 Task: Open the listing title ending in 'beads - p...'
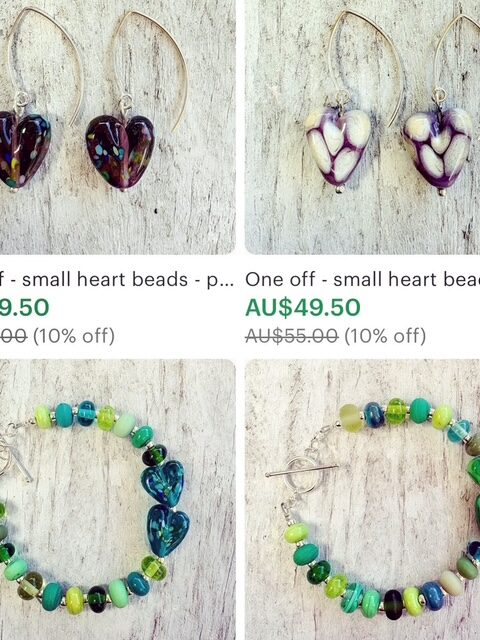(x=118, y=280)
